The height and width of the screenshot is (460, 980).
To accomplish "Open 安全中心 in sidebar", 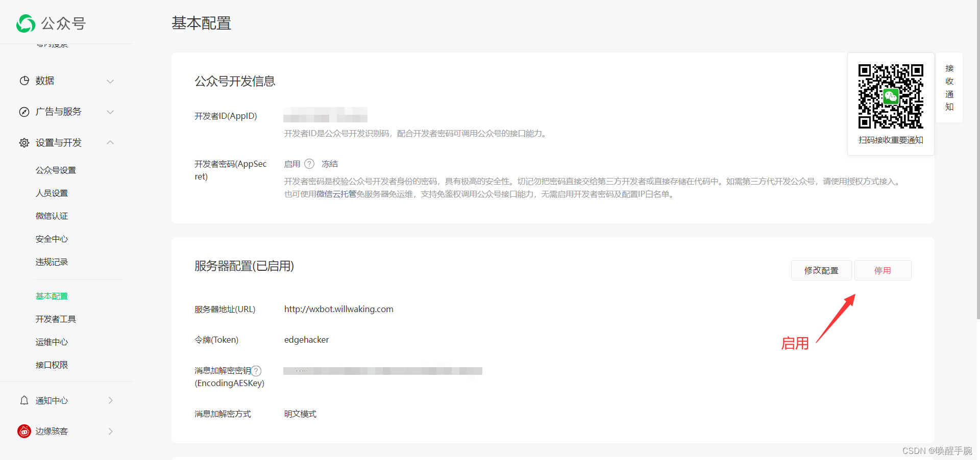I will tap(52, 239).
